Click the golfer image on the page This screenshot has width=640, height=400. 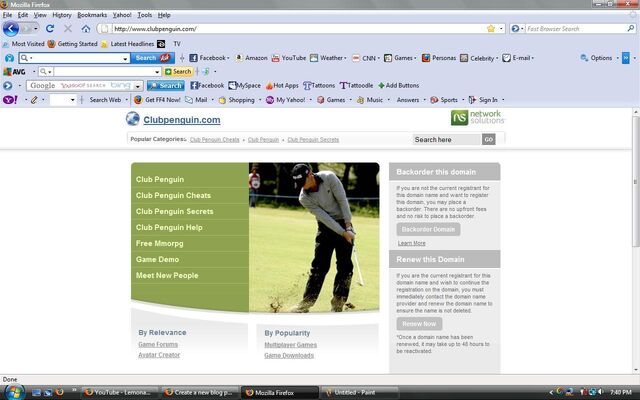pos(314,238)
